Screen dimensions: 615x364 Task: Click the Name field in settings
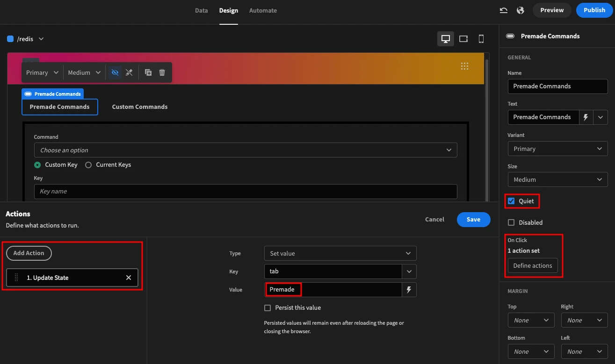click(557, 86)
